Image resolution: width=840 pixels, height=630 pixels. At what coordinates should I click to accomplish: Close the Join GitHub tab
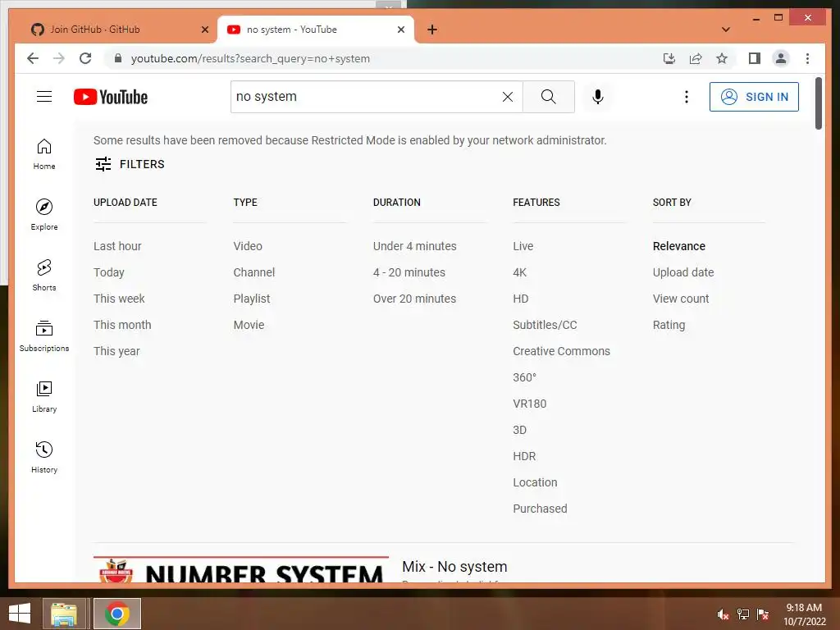[204, 30]
